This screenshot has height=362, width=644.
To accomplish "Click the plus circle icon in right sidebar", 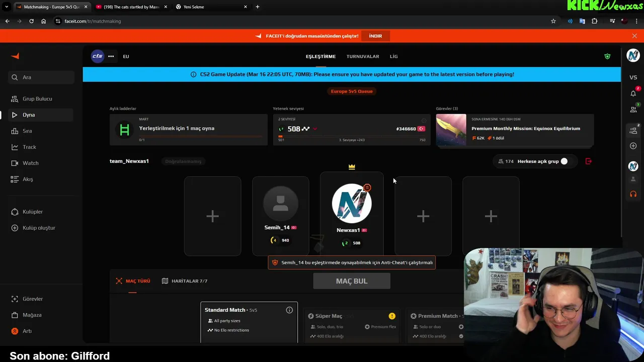I will (633, 146).
